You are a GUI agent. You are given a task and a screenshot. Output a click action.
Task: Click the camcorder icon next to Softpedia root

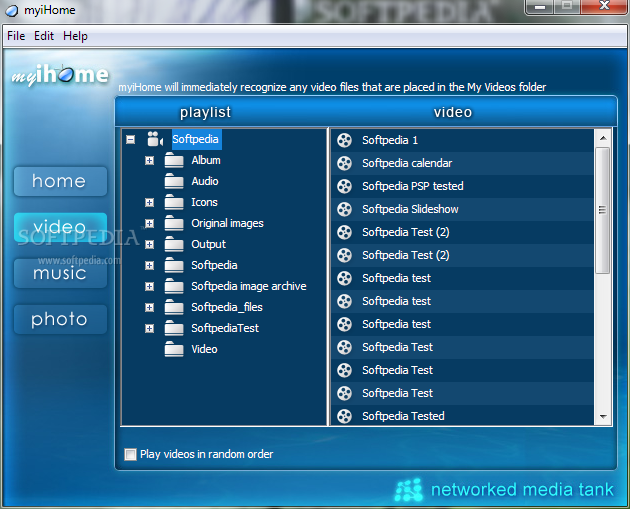click(155, 139)
